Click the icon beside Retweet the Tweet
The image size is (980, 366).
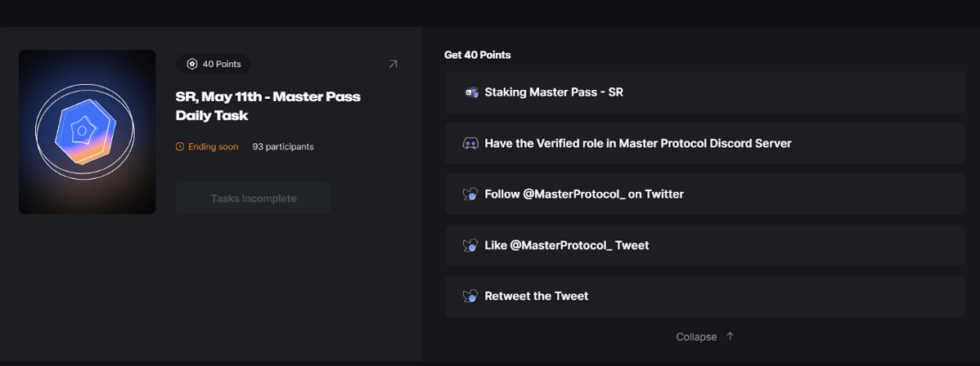(x=470, y=296)
